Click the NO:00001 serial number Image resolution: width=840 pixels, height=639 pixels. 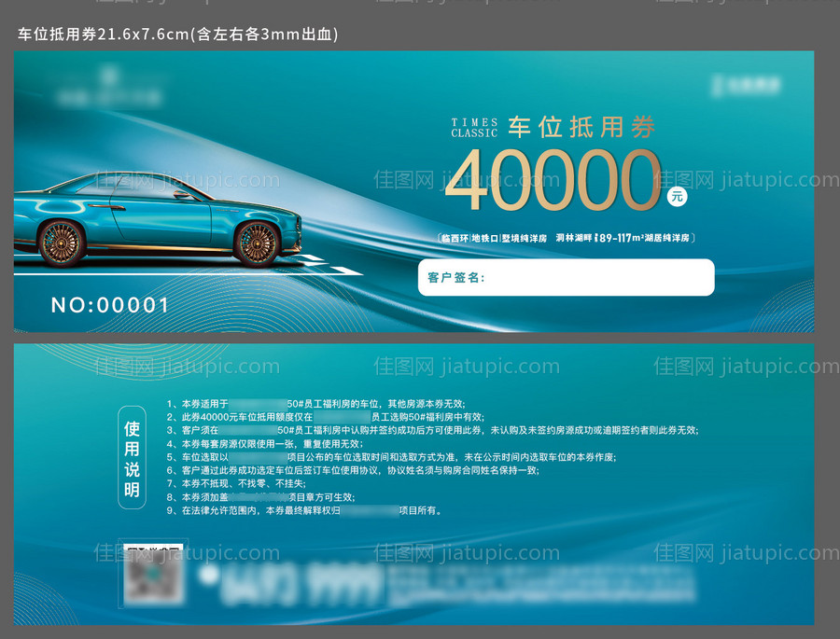click(x=110, y=305)
